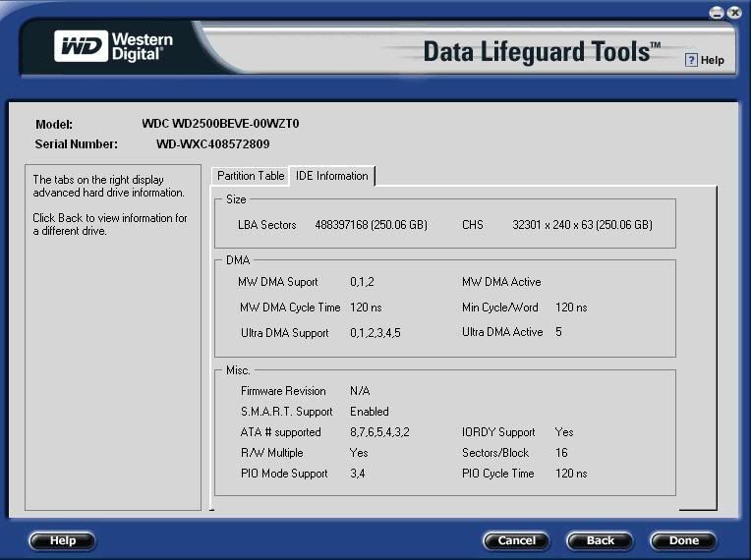Click the Min Cycle/Word label

[500, 308]
